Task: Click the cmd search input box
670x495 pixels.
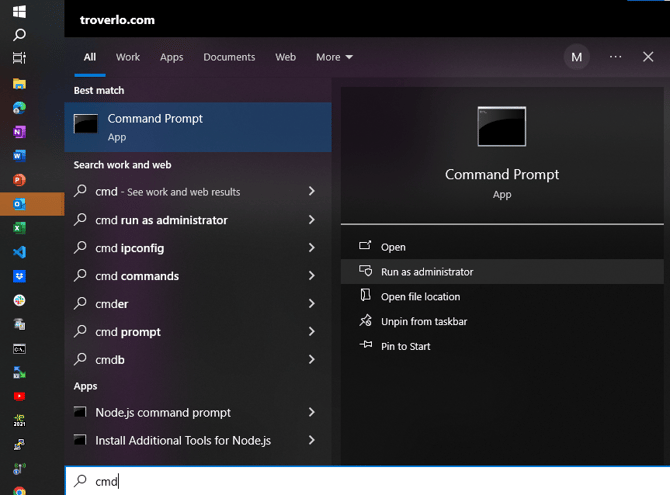Action: tap(367, 481)
